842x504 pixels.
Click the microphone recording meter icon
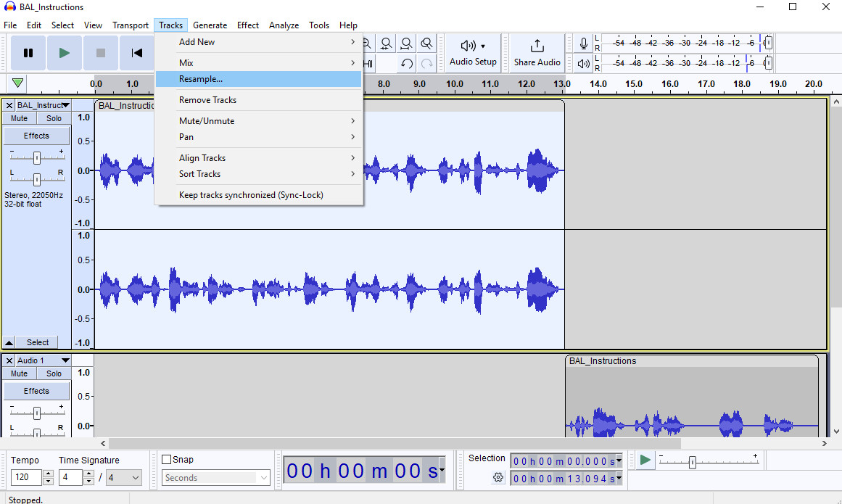coord(584,43)
